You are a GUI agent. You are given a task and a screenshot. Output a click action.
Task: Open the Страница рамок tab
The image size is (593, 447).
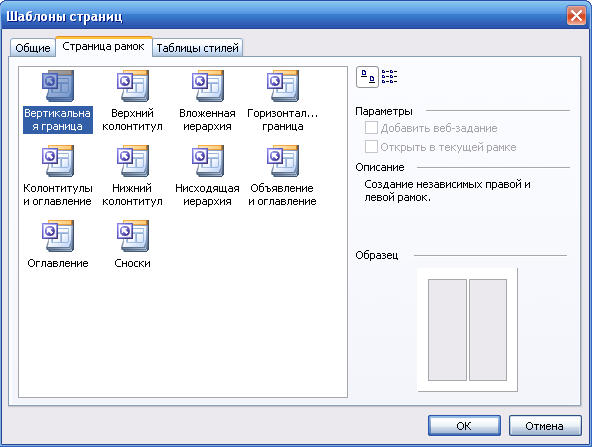pyautogui.click(x=104, y=47)
